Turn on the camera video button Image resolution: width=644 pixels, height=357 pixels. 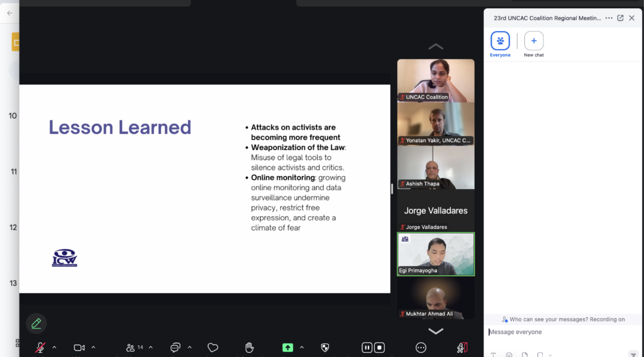coord(79,348)
